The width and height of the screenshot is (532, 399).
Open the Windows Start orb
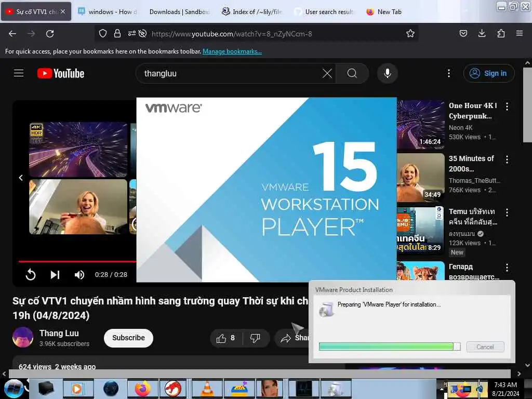pyautogui.click(x=14, y=389)
